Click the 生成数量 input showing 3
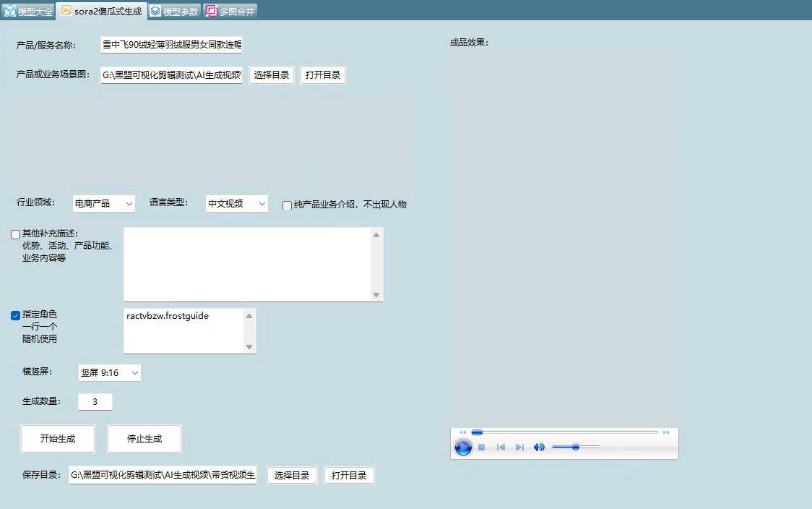Viewport: 812px width, 509px height. (95, 401)
